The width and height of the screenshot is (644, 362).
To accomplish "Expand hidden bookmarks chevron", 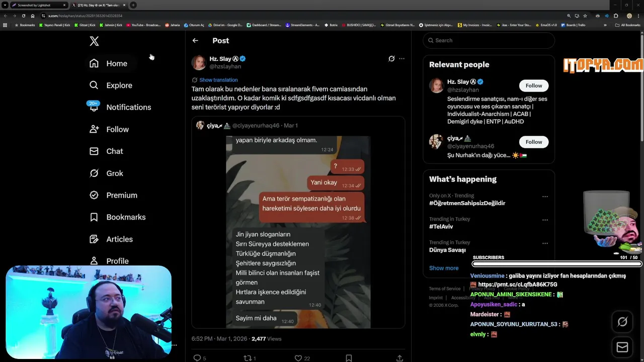I will click(x=605, y=25).
